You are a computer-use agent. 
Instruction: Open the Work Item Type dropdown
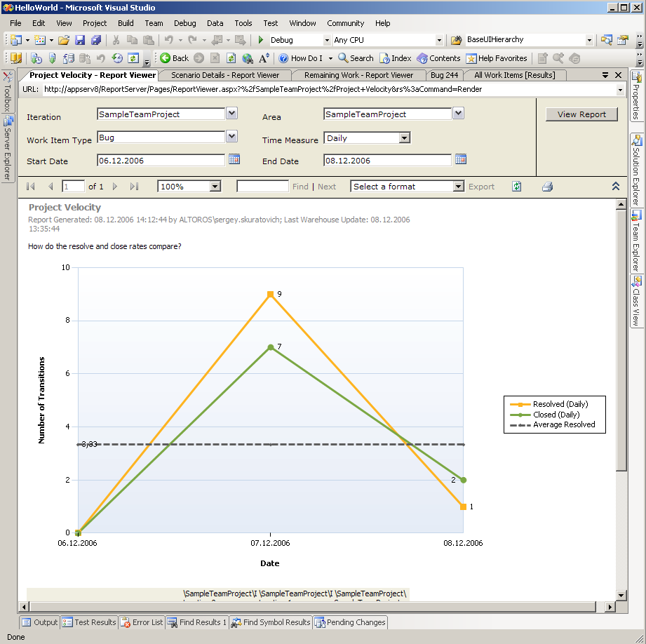[x=232, y=136]
